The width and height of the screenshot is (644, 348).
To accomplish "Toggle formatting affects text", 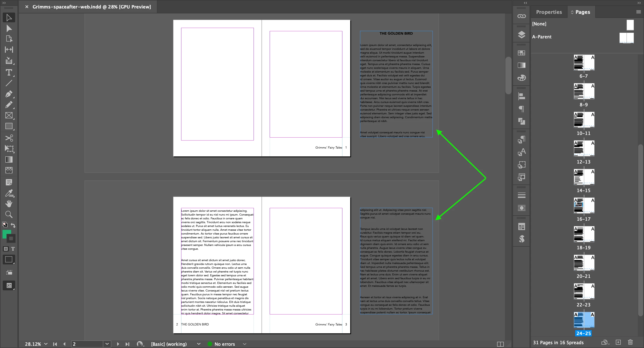I will coord(13,249).
